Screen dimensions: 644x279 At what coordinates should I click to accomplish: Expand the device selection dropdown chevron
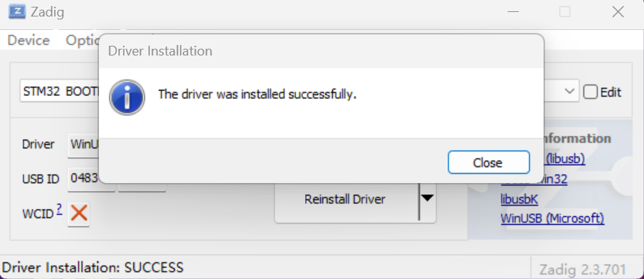tap(569, 91)
